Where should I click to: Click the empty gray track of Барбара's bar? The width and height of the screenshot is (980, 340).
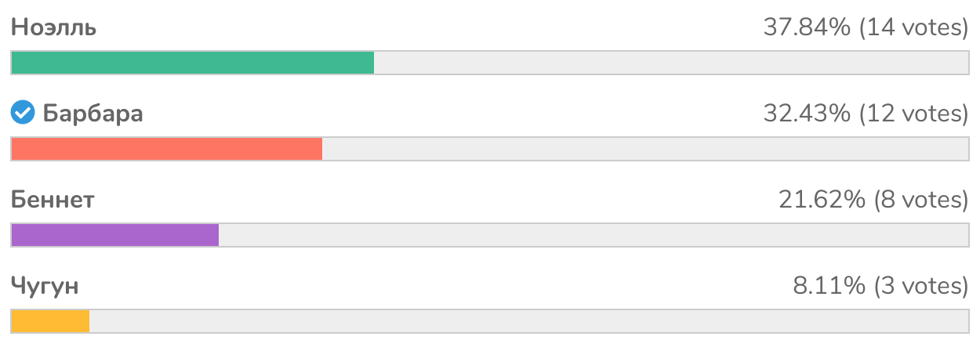[644, 149]
